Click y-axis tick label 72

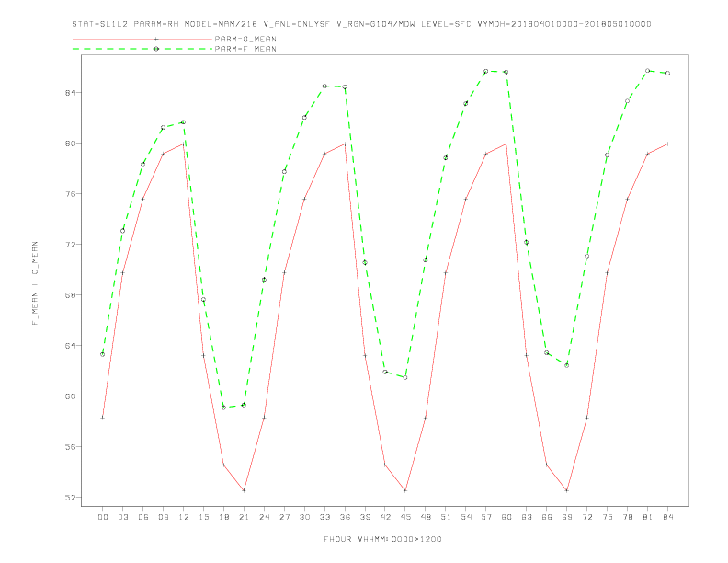click(70, 245)
